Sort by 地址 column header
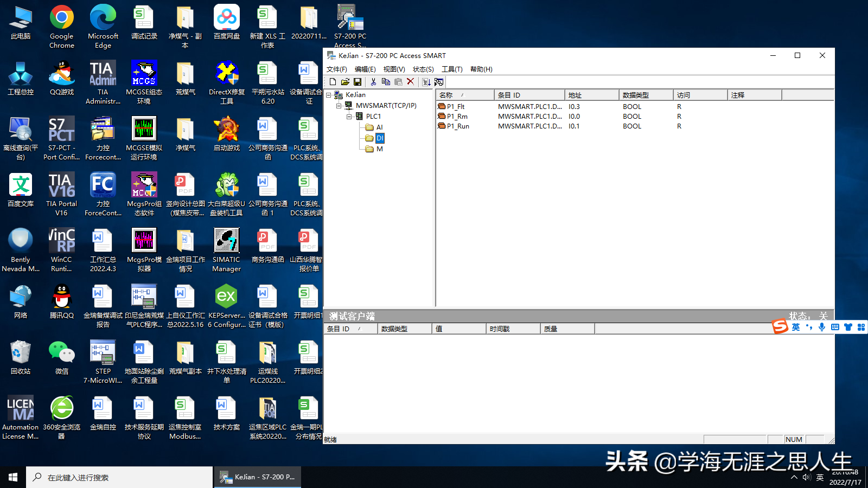This screenshot has width=868, height=488. click(x=592, y=95)
